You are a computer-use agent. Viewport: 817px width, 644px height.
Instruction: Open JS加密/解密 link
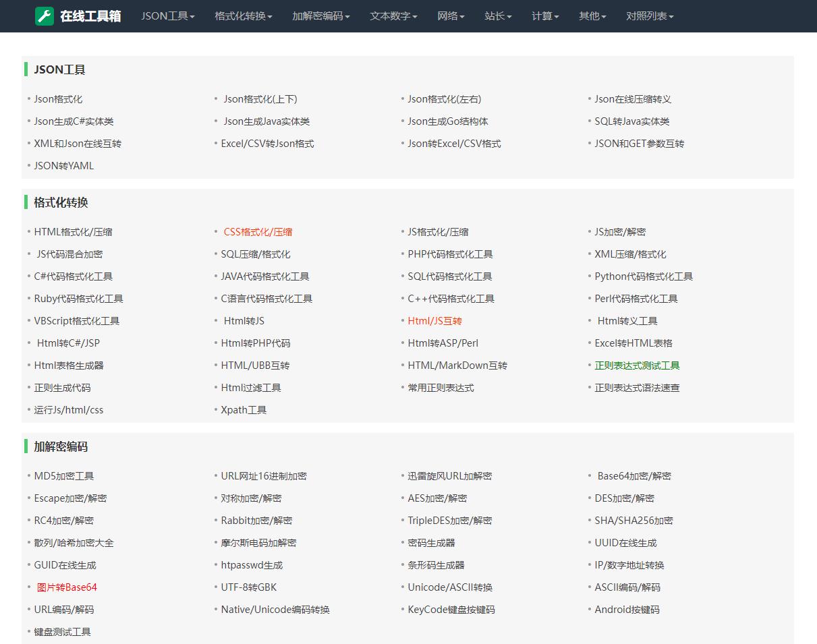[x=620, y=232]
